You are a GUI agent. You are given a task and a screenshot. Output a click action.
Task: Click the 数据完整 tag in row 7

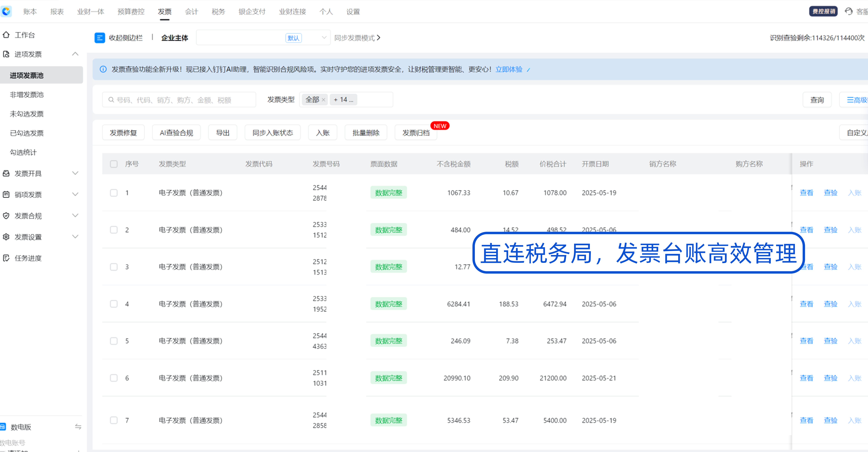tap(389, 420)
